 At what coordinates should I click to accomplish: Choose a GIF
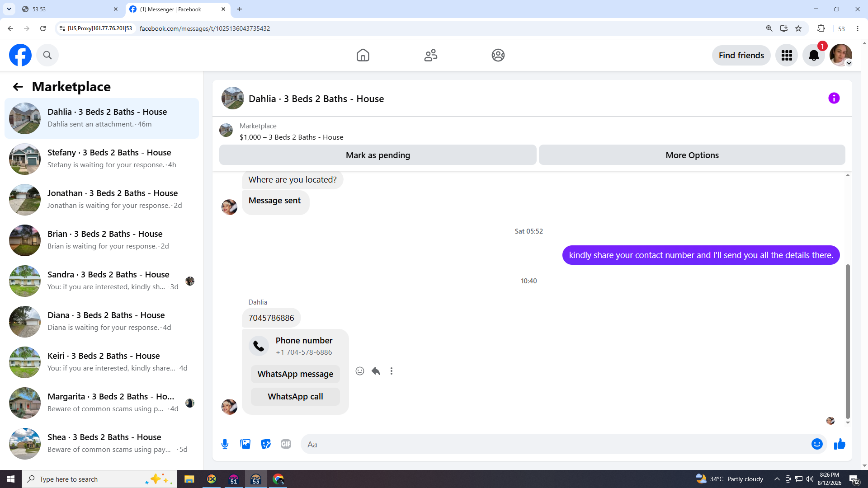pos(286,444)
